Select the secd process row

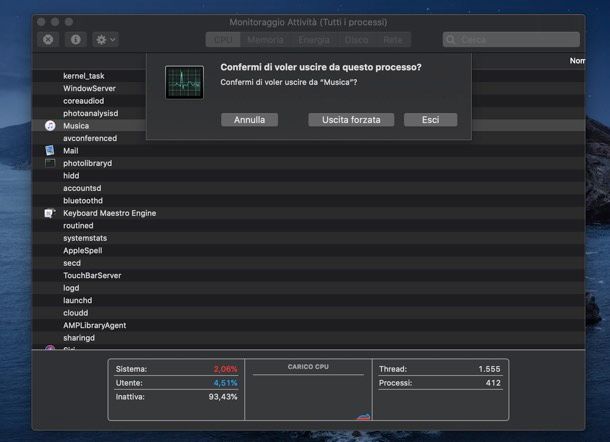308,263
